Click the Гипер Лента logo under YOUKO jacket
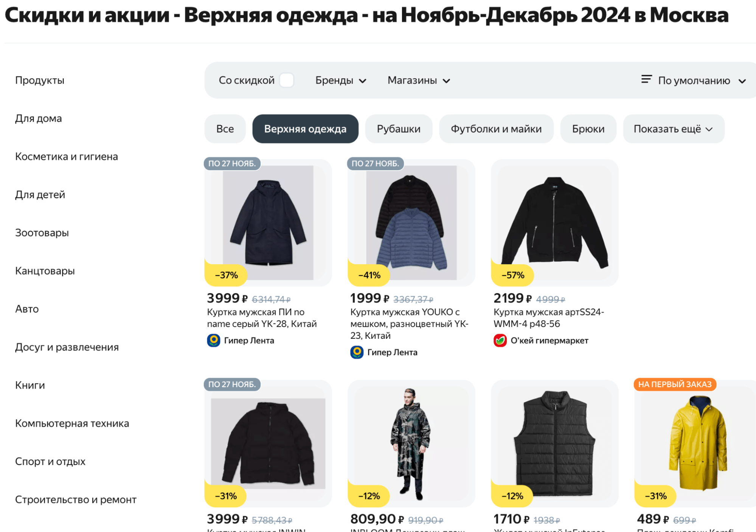Viewport: 756px width, 532px height. [x=357, y=352]
